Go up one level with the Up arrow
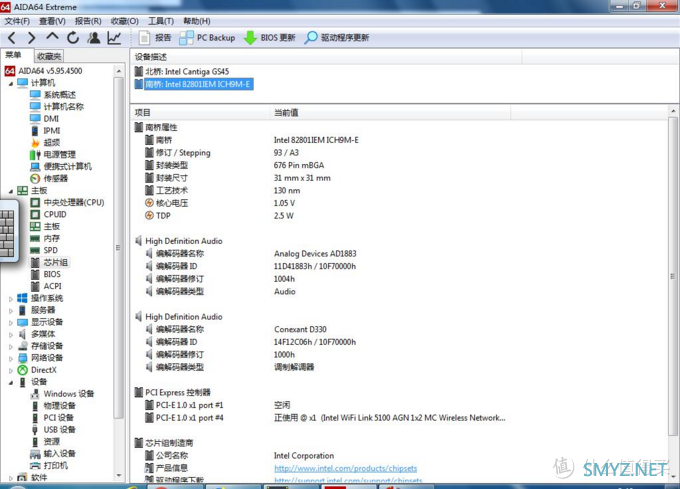The image size is (680, 489). pos(52,37)
